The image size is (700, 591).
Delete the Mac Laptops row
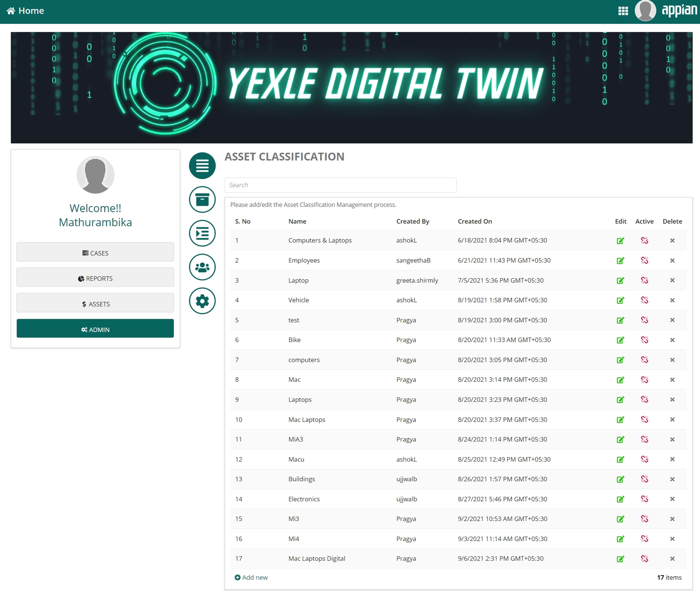672,419
